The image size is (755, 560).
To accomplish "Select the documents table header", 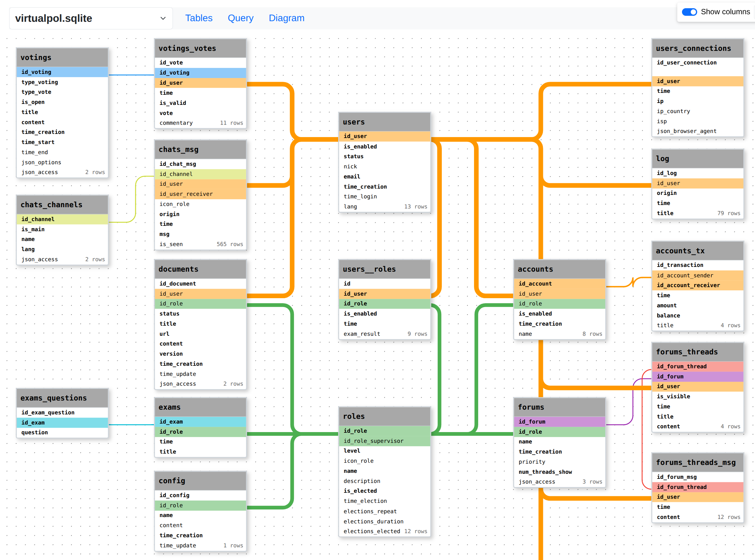I will coord(200,269).
